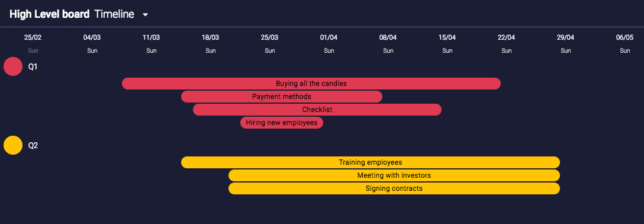Click the 11/03 date header
644x224 pixels.
[151, 37]
